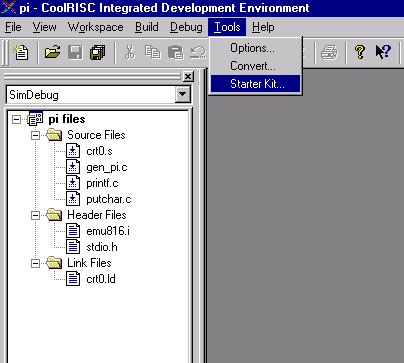Open the Help menu
This screenshot has width=404, height=363.
(x=263, y=27)
